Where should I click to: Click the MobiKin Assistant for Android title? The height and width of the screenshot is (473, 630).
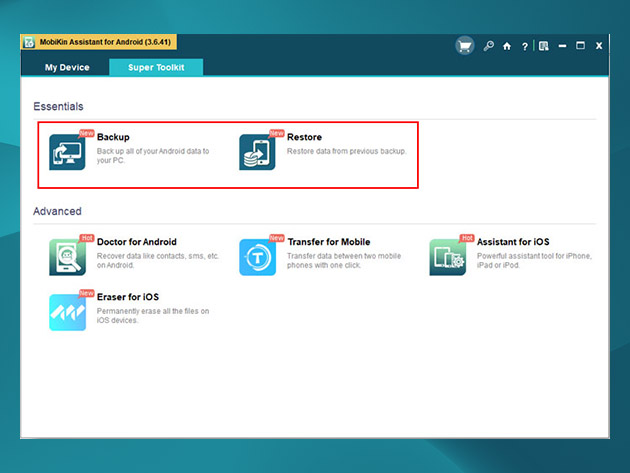pyautogui.click(x=105, y=42)
